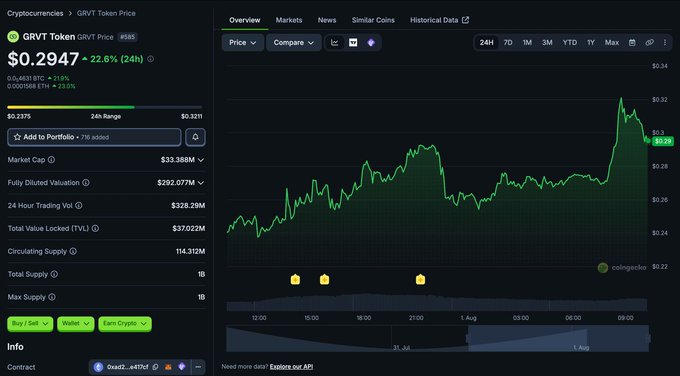
Task: Click right handle of chart range navigator
Action: pyautogui.click(x=649, y=338)
